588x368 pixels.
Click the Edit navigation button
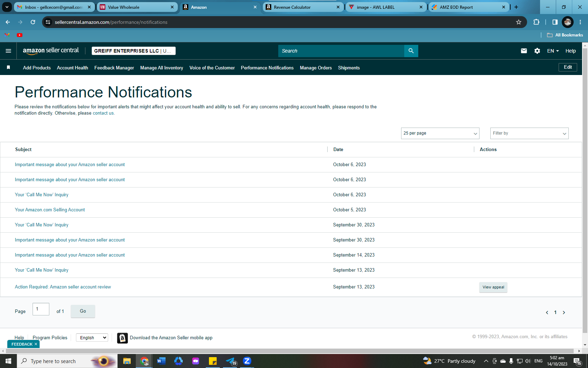[568, 67]
